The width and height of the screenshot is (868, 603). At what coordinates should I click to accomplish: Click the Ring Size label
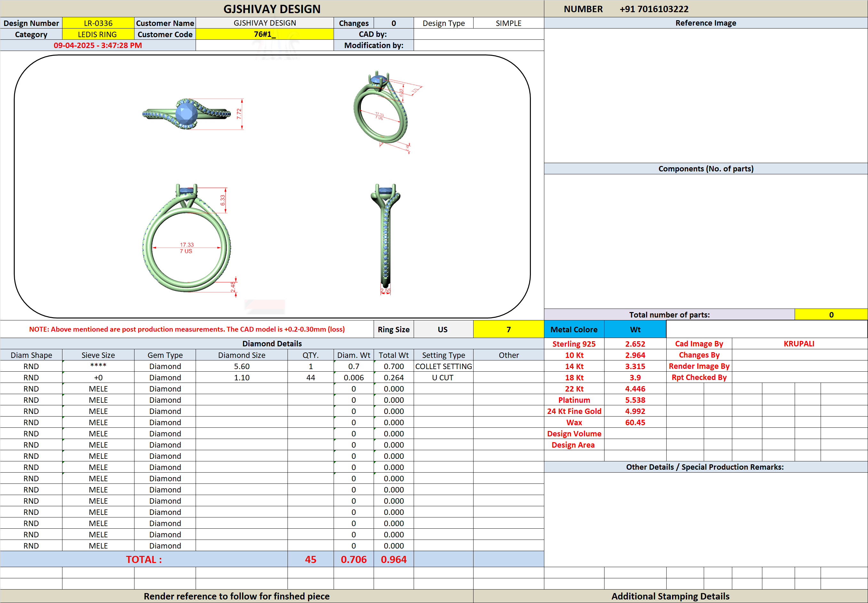tap(393, 329)
